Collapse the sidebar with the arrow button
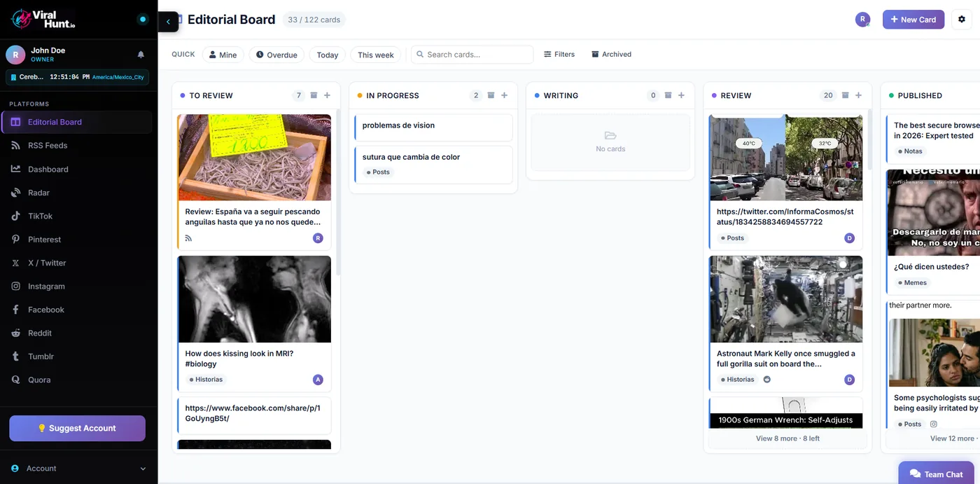 point(168,22)
